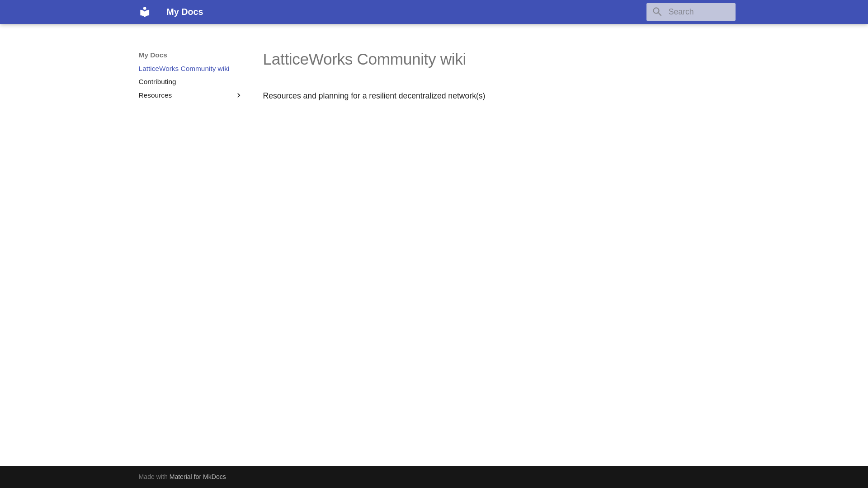Click the 'Made with' footer text

[153, 477]
